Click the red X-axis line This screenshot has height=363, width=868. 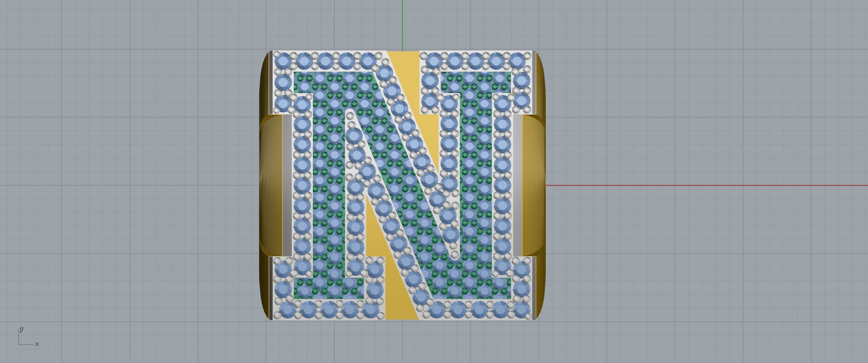(x=706, y=185)
